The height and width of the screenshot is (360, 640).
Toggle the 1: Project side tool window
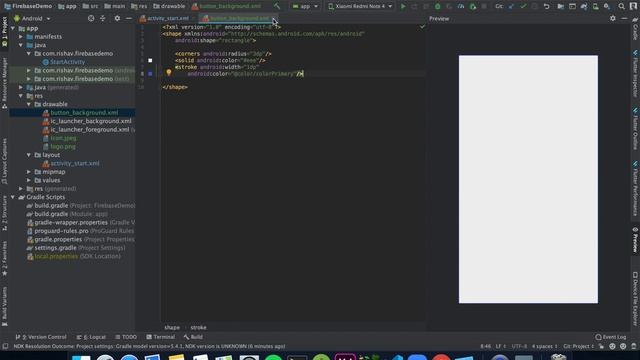[x=4, y=31]
